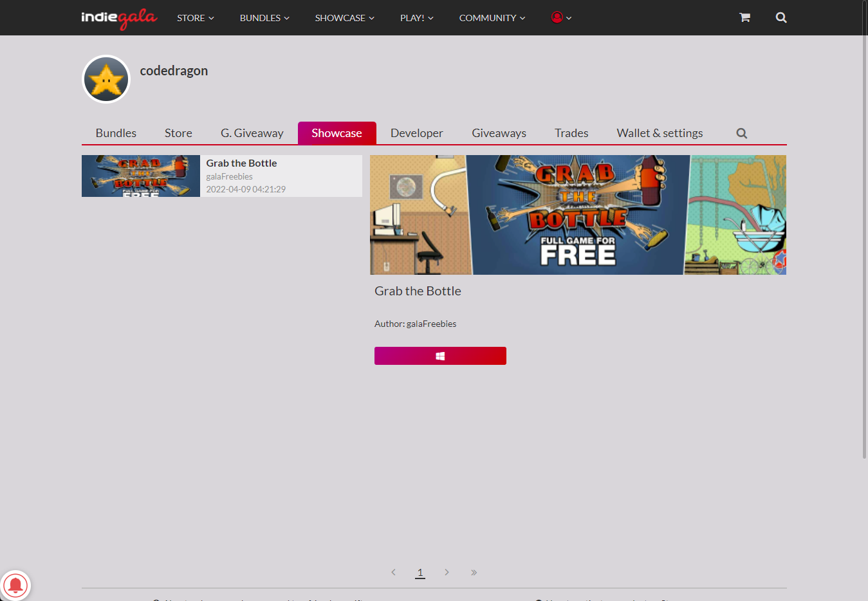The width and height of the screenshot is (868, 601).
Task: Click Grab the Bottle title in list
Action: pyautogui.click(x=241, y=163)
